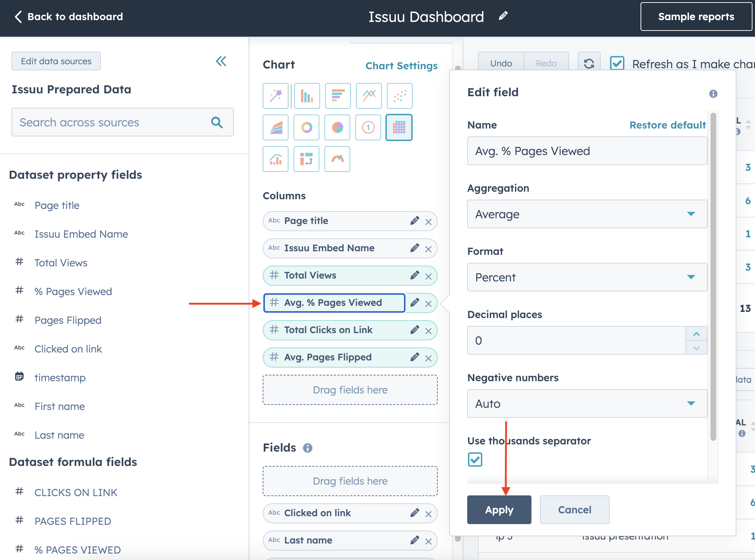The image size is (755, 560).
Task: Select the vertical bar chart type
Action: [x=307, y=96]
